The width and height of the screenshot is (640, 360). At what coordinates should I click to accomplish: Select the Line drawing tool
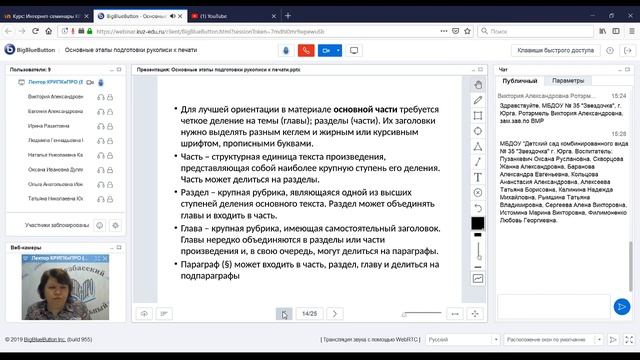[478, 162]
